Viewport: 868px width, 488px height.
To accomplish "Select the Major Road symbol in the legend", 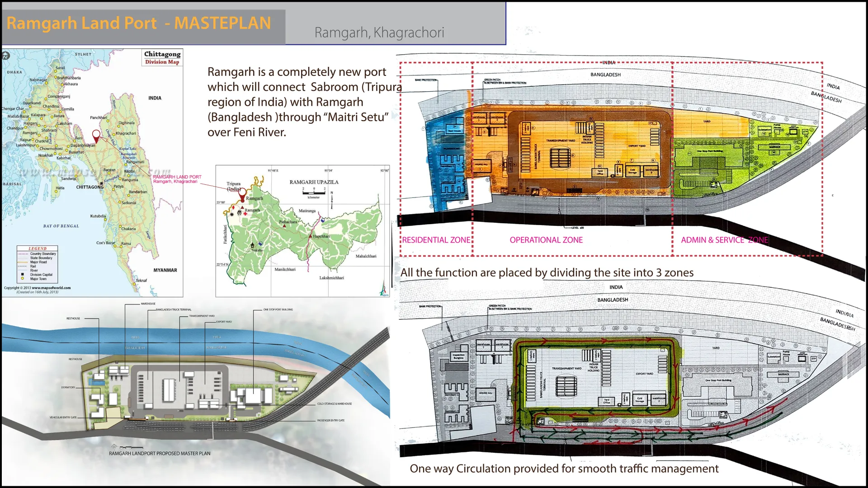I will [x=23, y=262].
